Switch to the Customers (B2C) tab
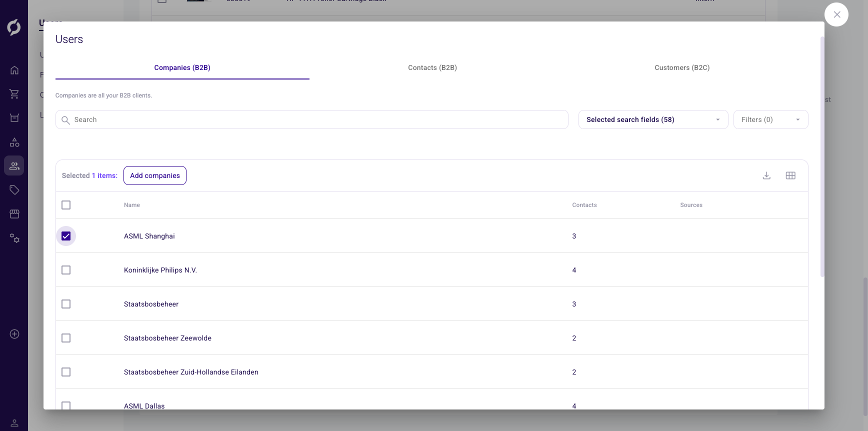868x431 pixels. click(x=682, y=67)
